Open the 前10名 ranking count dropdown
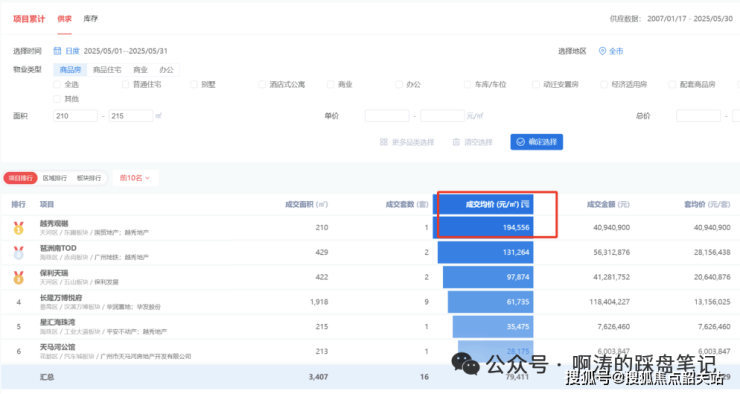The width and height of the screenshot is (740, 394). pos(135,178)
